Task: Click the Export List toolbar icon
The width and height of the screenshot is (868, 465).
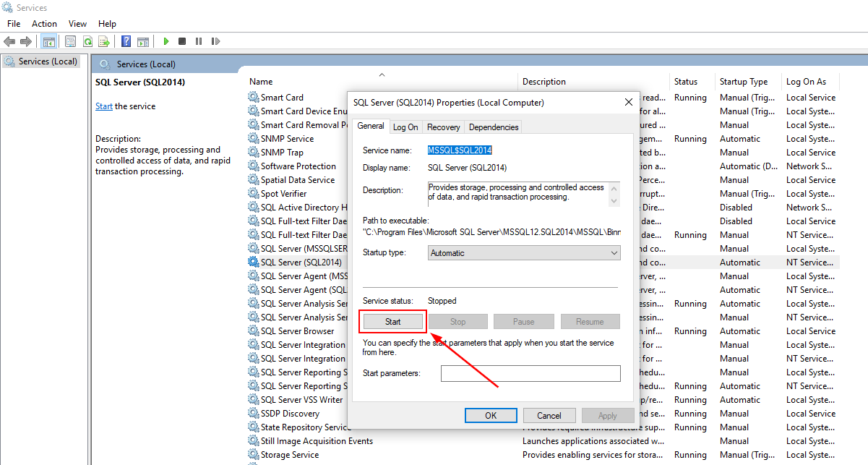Action: coord(104,42)
